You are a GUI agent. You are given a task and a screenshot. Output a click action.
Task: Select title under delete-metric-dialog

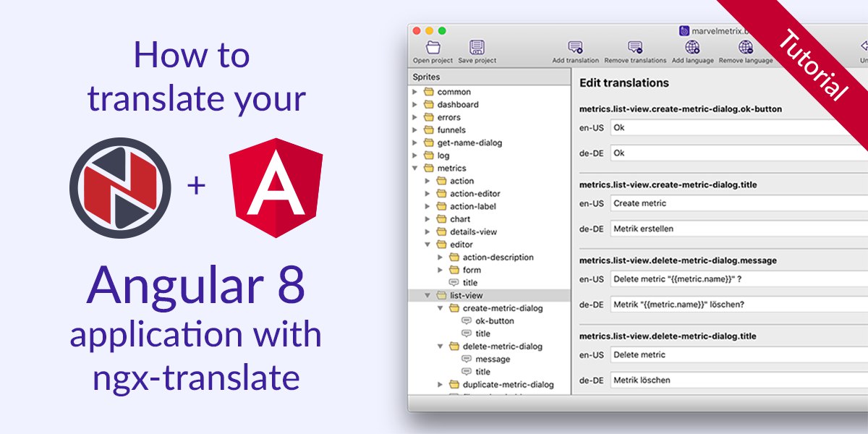coord(482,372)
